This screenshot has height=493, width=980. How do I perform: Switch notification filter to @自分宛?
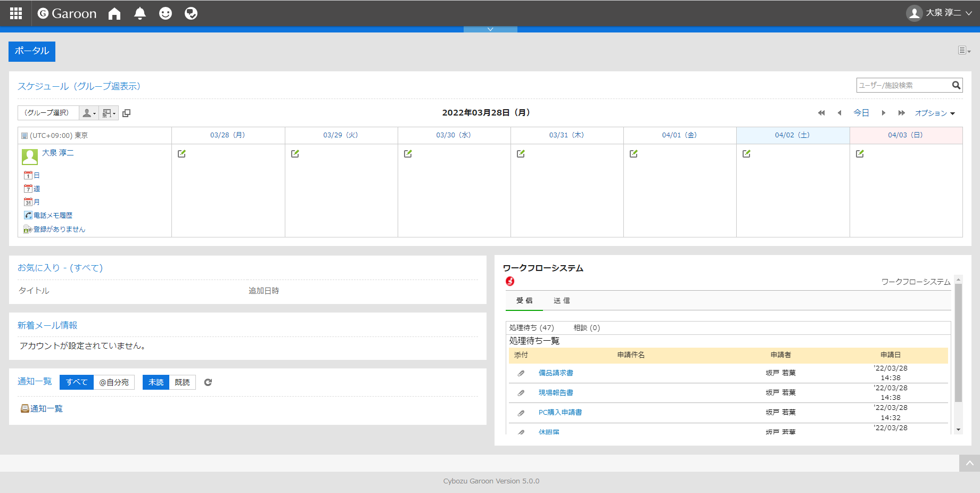(114, 382)
